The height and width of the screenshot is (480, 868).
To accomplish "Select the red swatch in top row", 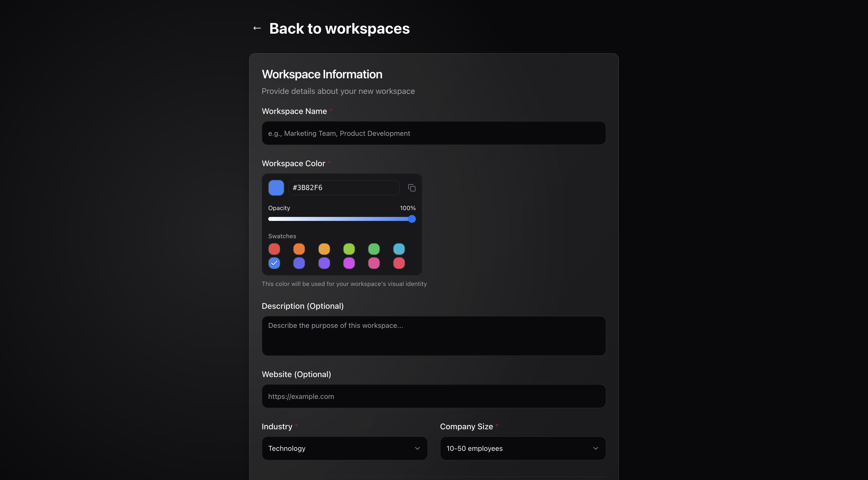I will [x=274, y=249].
